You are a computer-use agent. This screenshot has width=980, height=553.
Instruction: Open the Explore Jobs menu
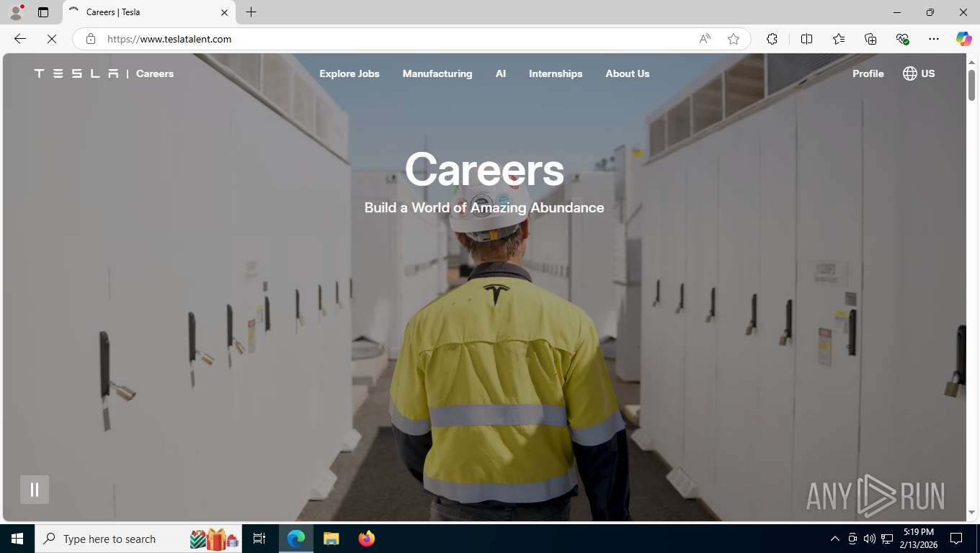pos(349,73)
